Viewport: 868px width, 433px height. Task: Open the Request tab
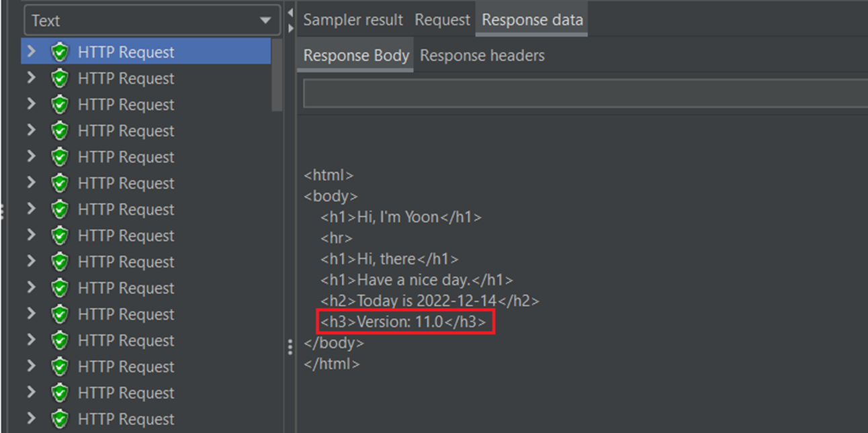click(441, 19)
